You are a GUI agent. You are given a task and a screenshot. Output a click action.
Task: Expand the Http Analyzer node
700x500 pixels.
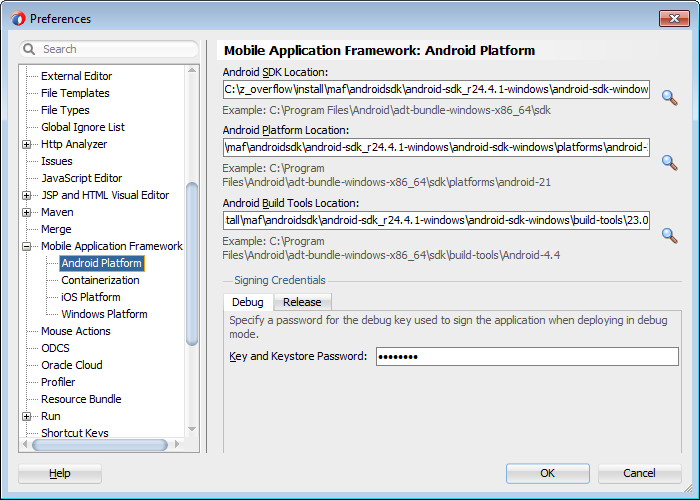click(27, 144)
